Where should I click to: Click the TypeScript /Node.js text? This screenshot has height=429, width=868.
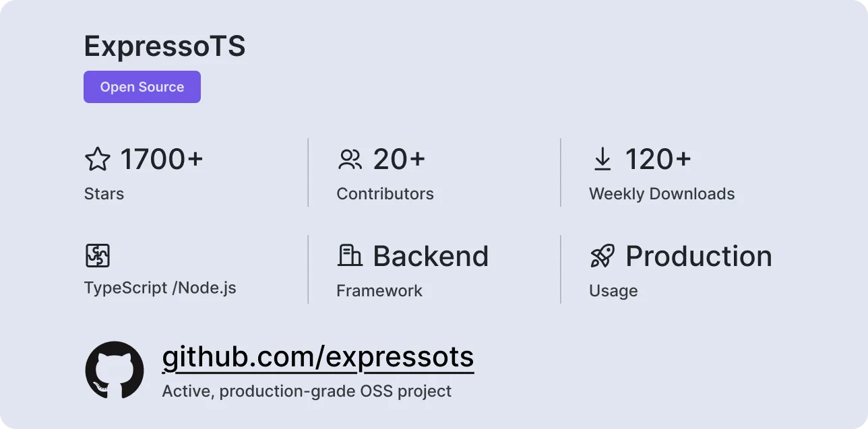[160, 288]
